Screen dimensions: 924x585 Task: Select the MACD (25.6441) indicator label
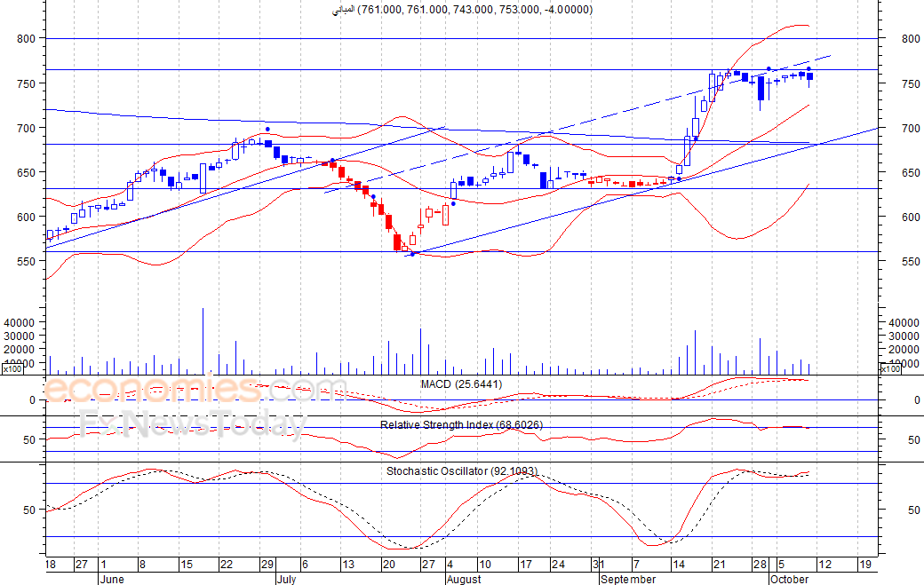[x=461, y=383]
